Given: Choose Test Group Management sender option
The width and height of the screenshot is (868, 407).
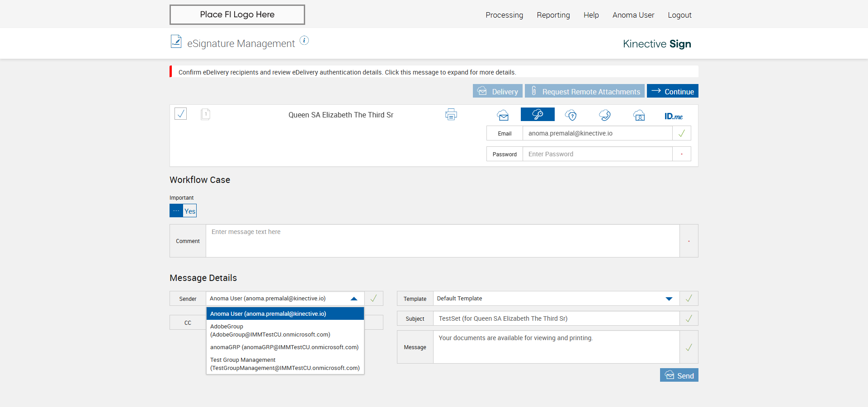Looking at the screenshot, I should click(x=284, y=364).
